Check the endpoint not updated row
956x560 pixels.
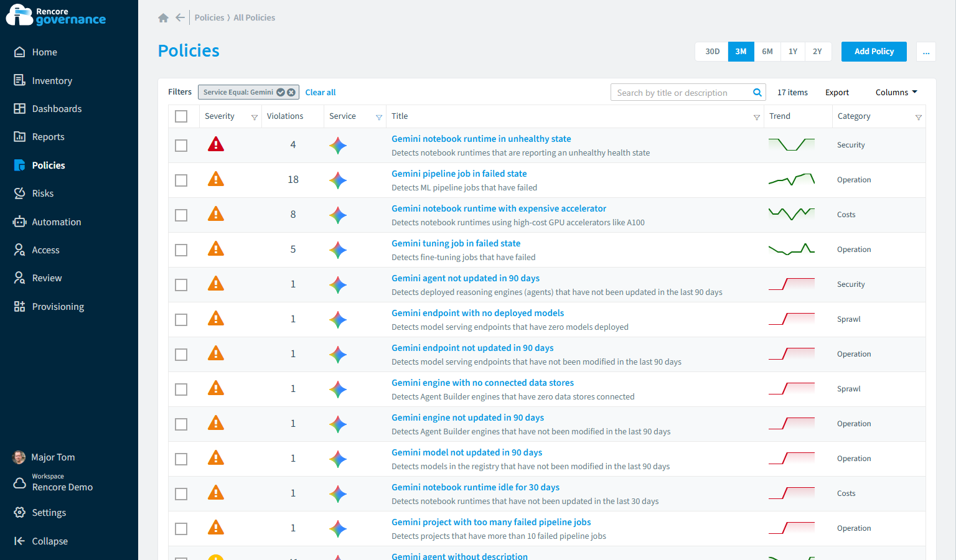tap(181, 355)
